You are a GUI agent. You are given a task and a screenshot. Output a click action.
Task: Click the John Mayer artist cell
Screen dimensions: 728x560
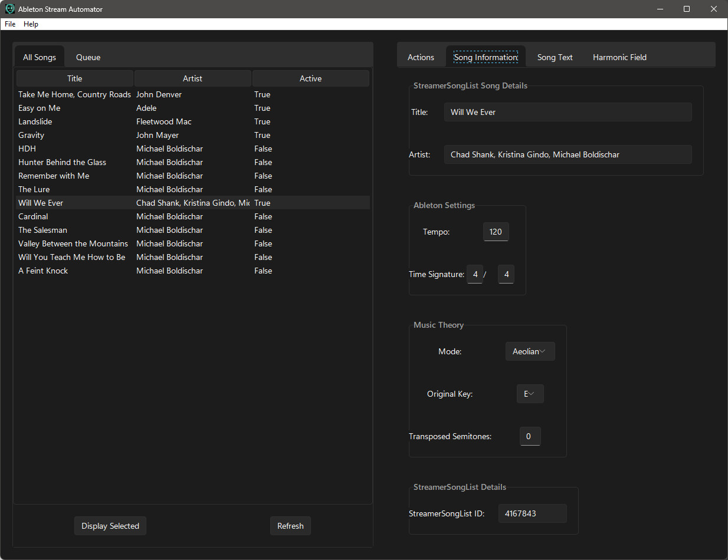(x=158, y=135)
